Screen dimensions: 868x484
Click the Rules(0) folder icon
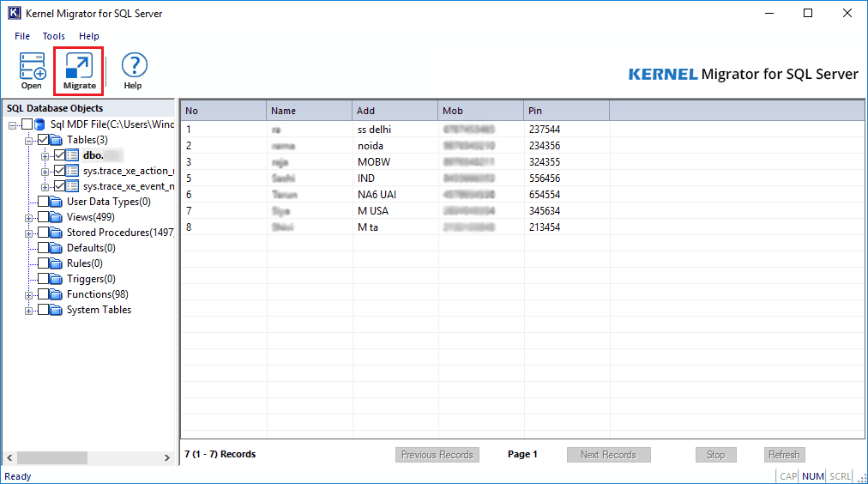pyautogui.click(x=56, y=263)
